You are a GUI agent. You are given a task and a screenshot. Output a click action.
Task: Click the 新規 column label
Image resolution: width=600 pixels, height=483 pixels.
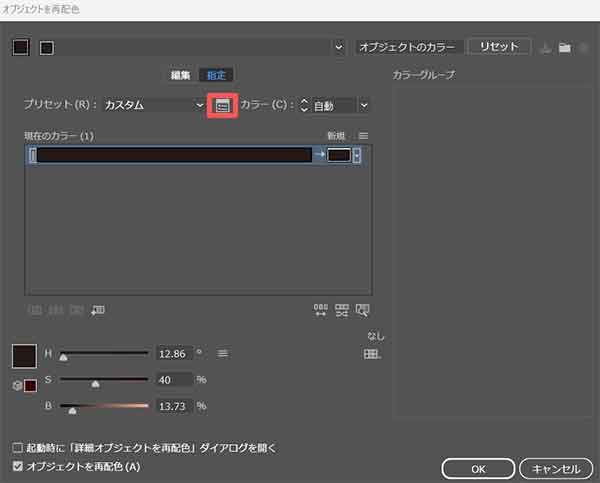[336, 136]
